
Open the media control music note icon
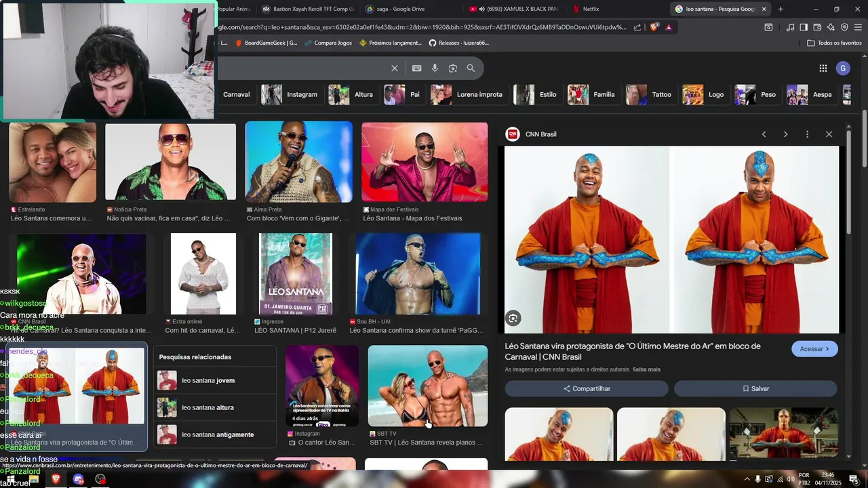point(790,27)
